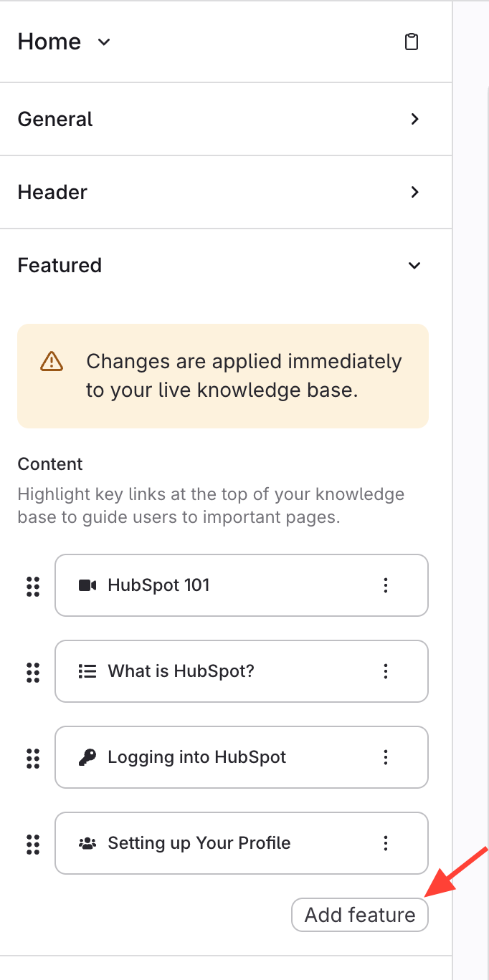Screen dimensions: 489x980
Task: Click drag handle beside Logging into HubSpot
Action: [x=32, y=758]
